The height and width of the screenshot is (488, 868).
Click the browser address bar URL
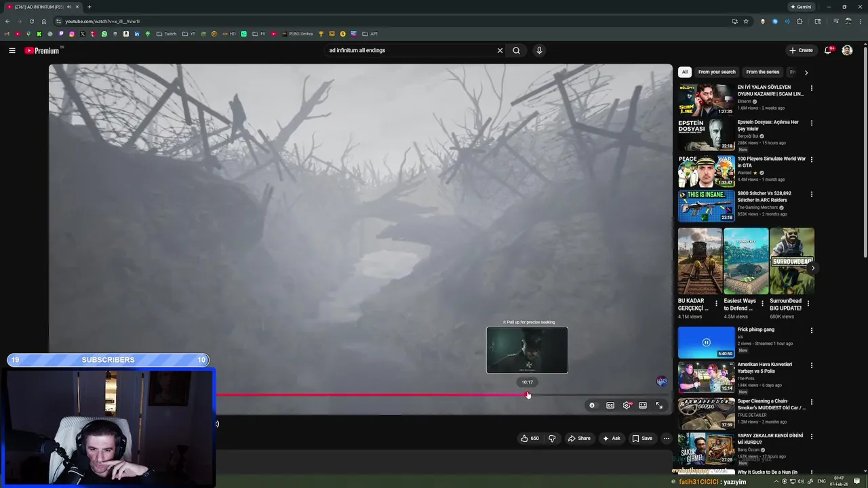[102, 21]
